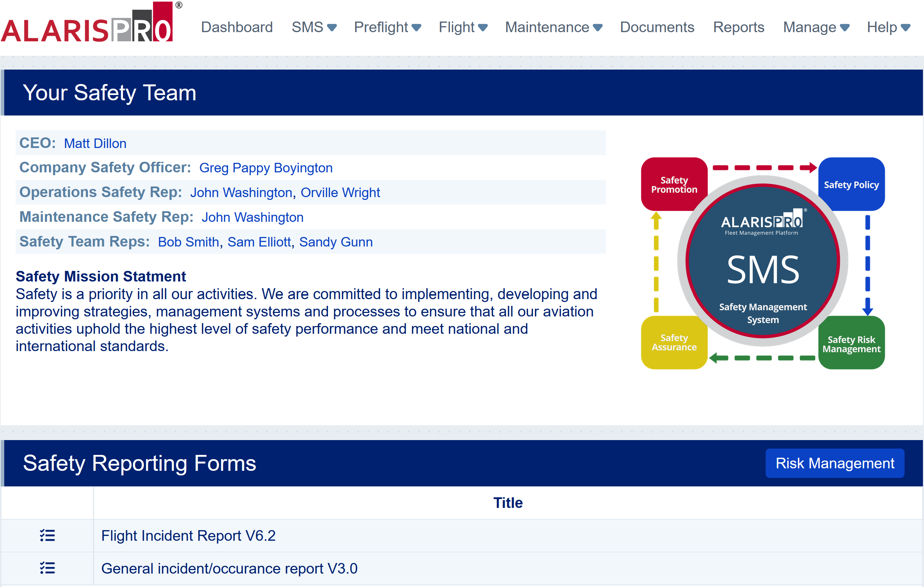Image resolution: width=924 pixels, height=587 pixels.
Task: Click the Risk Management button
Action: point(835,463)
